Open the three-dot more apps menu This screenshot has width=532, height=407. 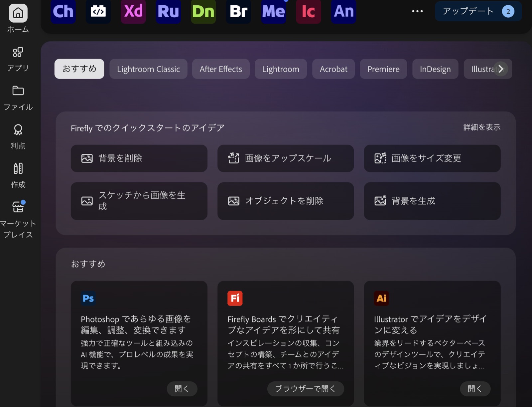[x=417, y=11]
